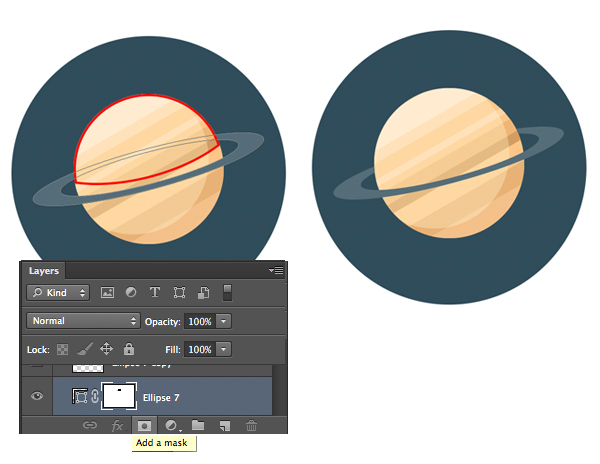600x464 pixels.
Task: Filter layers by smart objects icon
Action: point(203,293)
